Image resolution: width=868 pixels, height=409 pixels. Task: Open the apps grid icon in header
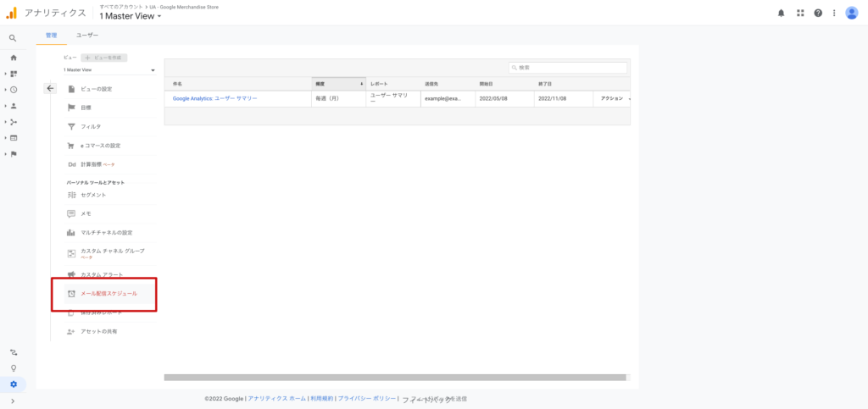(x=800, y=13)
